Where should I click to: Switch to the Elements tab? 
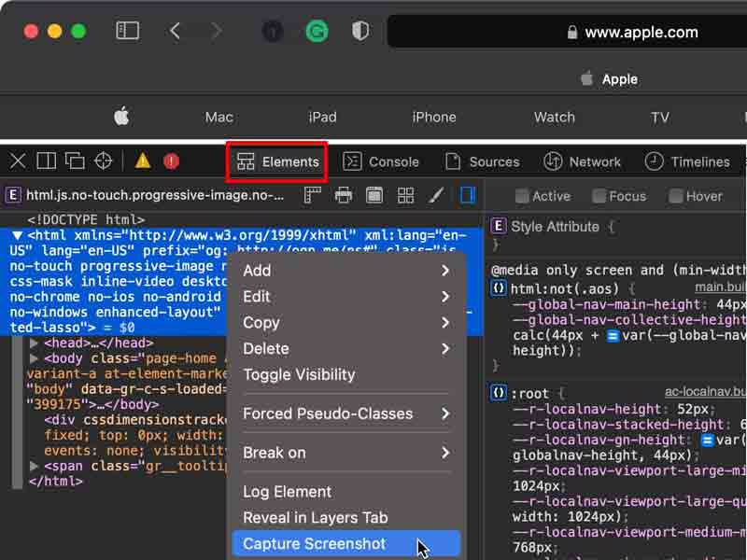pyautogui.click(x=277, y=161)
